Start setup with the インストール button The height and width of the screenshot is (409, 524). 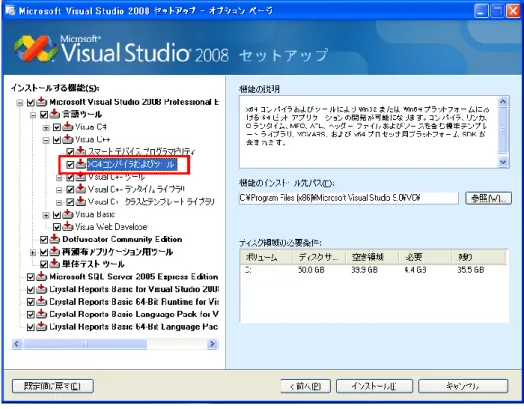click(x=374, y=386)
